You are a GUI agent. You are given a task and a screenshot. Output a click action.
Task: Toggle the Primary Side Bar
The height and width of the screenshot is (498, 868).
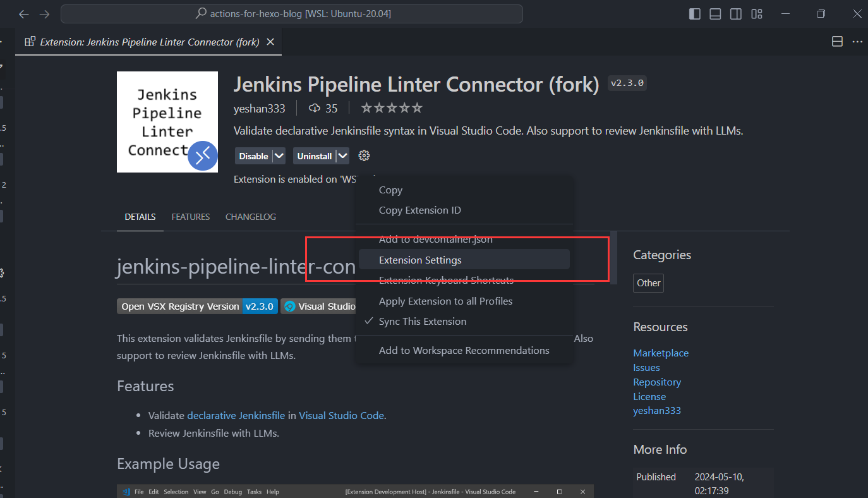click(x=694, y=13)
